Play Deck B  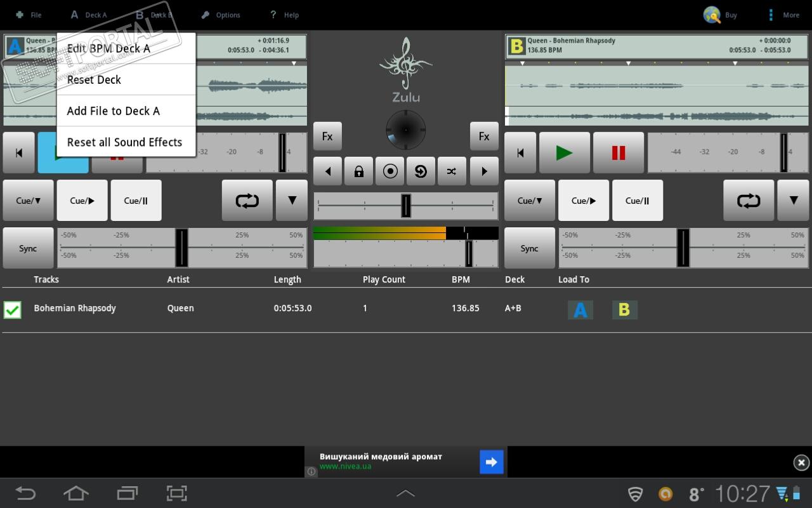click(565, 152)
